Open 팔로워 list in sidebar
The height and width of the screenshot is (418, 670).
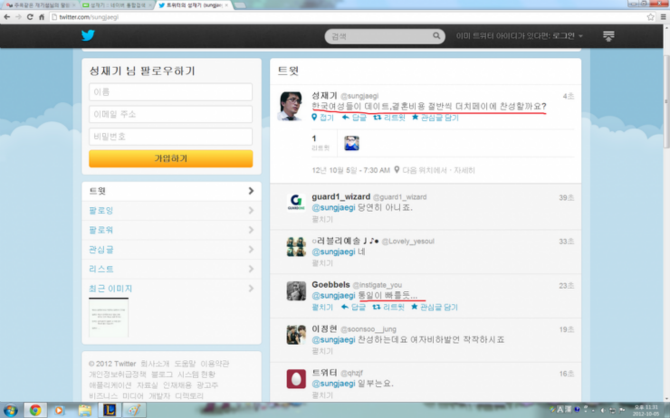(171, 230)
